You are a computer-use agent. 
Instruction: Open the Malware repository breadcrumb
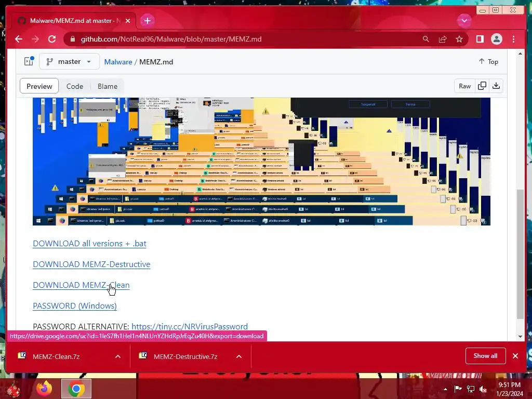(118, 62)
